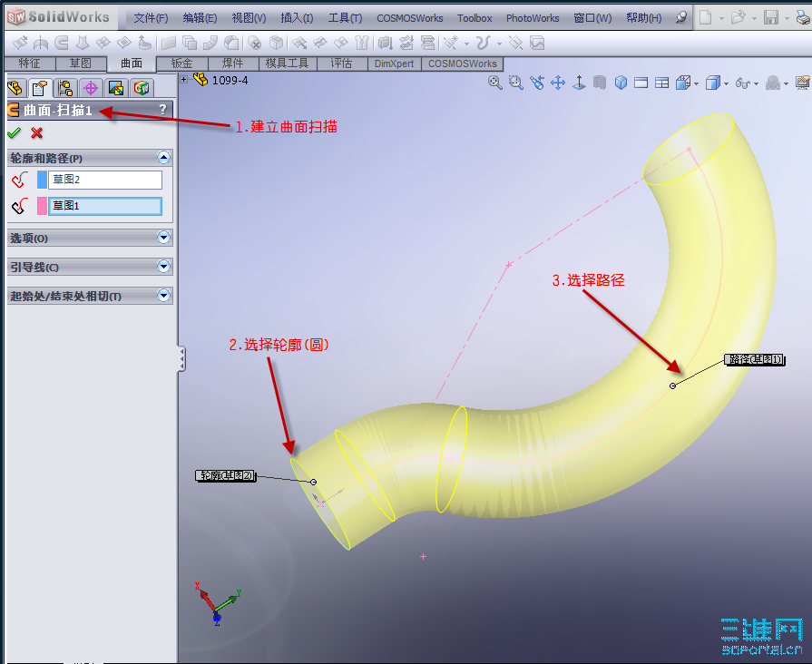Screen dimensions: 812x664
Task: Click the Hide/Show Items glasses icon
Action: pos(743,83)
